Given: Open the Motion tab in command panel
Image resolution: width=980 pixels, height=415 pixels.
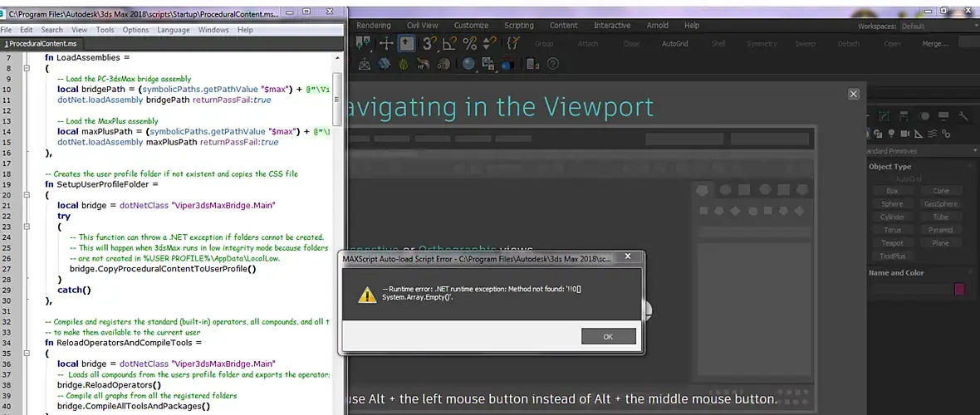Looking at the screenshot, I should [924, 116].
